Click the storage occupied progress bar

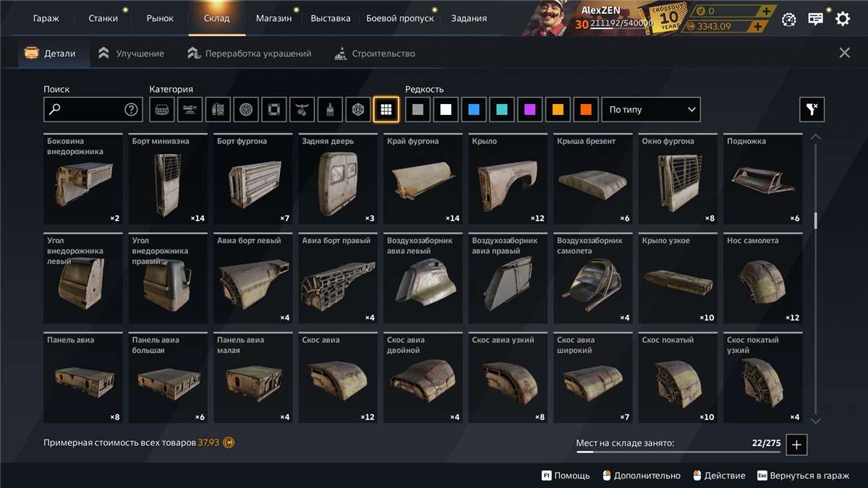(678, 453)
